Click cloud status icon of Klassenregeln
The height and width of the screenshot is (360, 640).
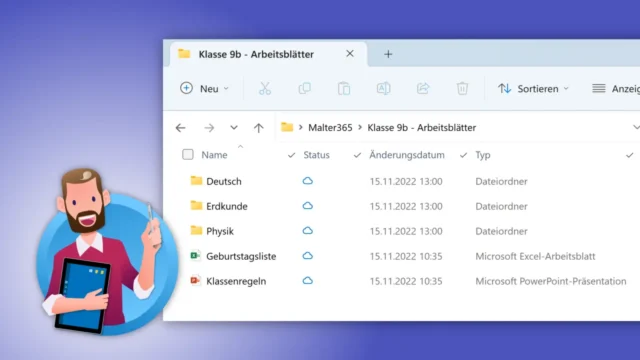(308, 281)
